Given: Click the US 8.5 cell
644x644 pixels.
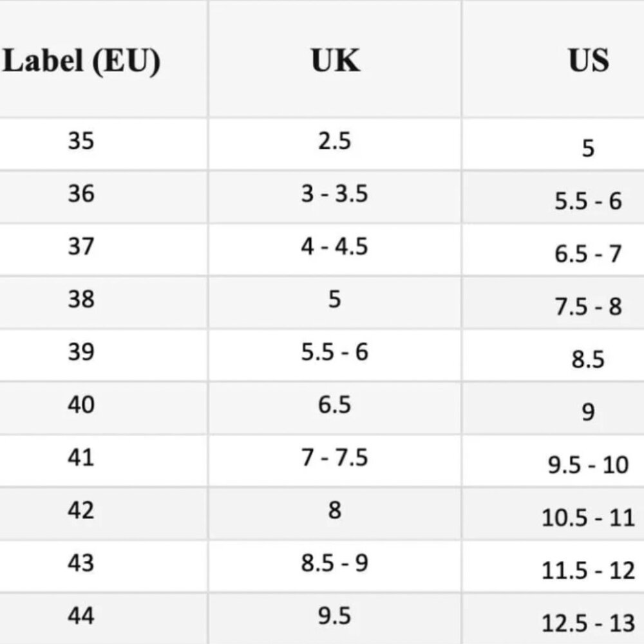Looking at the screenshot, I should tap(553, 355).
